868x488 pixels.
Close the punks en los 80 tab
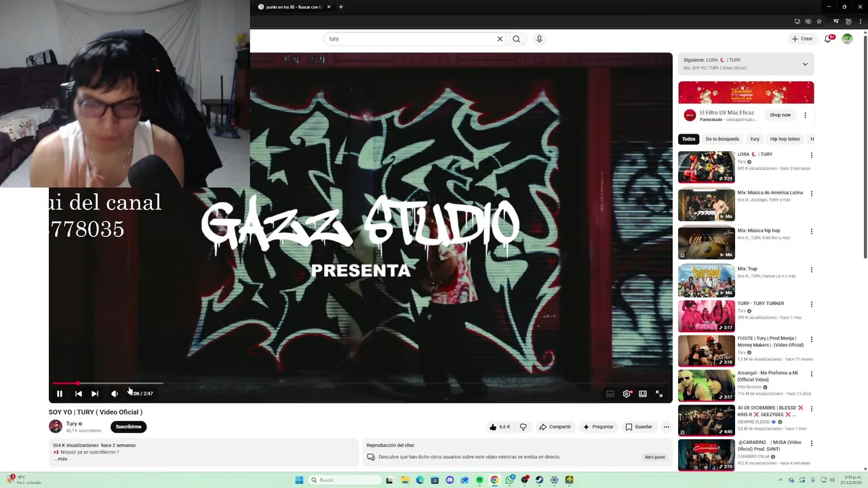point(329,7)
